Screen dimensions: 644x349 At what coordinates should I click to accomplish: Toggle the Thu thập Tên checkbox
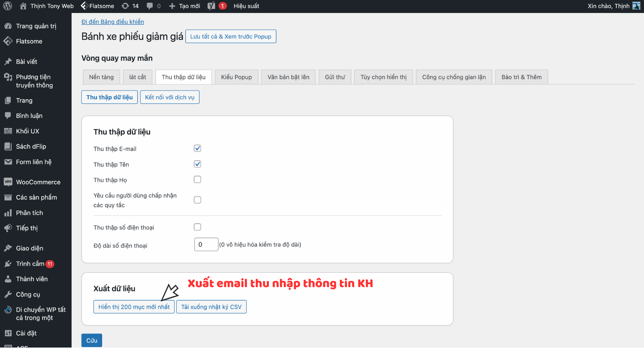click(x=198, y=164)
